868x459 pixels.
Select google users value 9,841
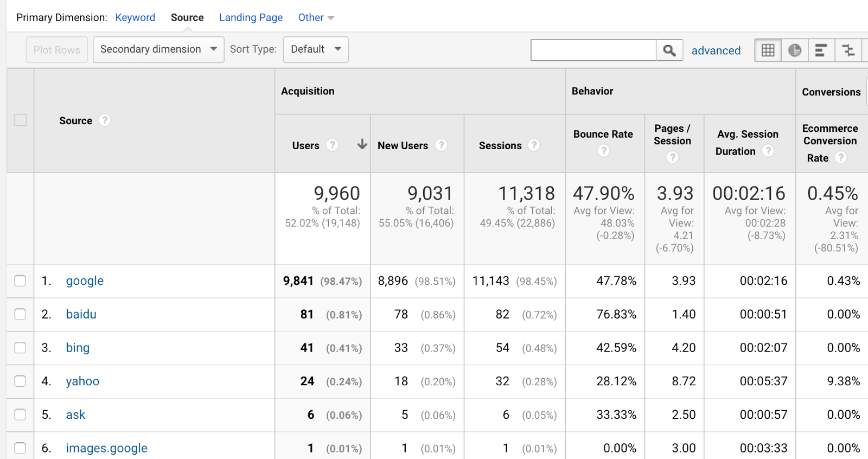click(x=298, y=280)
